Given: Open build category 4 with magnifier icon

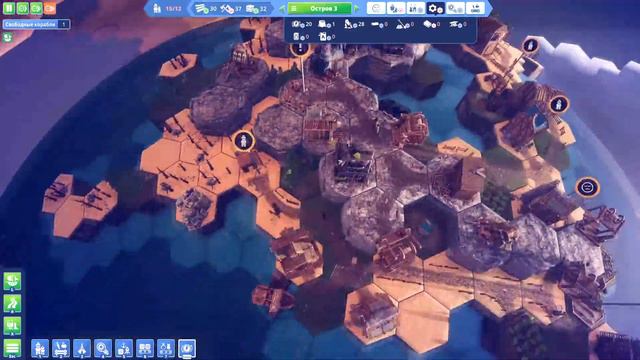Looking at the screenshot, I should click(x=102, y=349).
